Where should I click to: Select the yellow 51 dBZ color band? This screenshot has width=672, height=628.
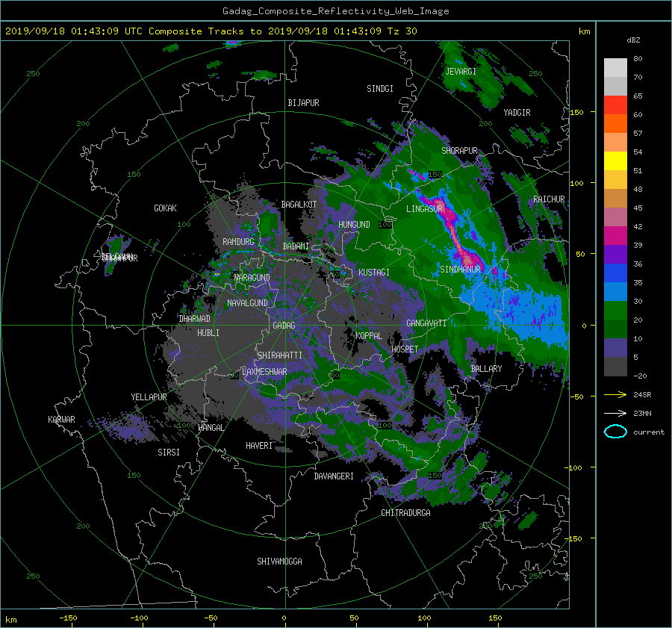click(615, 161)
